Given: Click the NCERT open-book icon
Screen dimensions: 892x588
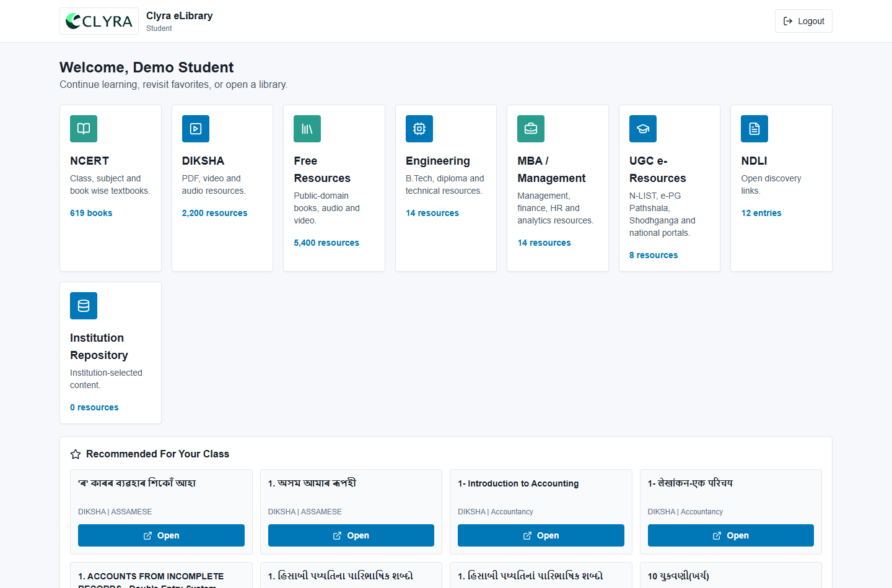Looking at the screenshot, I should [84, 129].
